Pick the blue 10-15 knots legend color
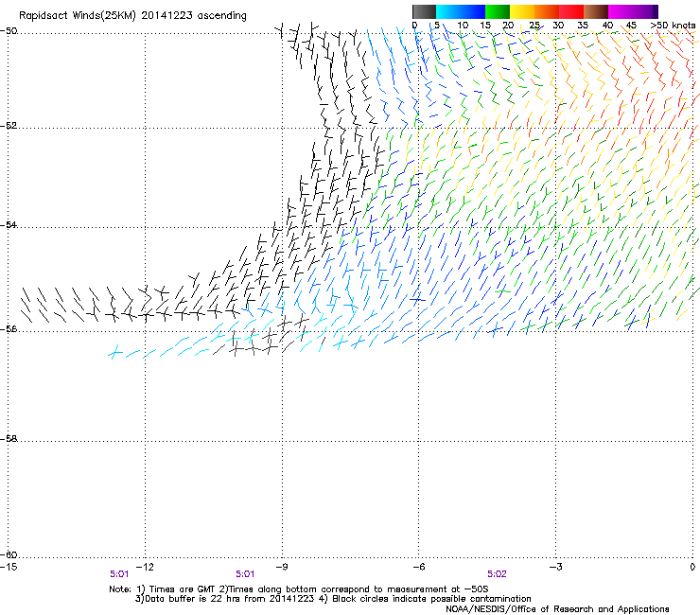This screenshot has width=700, height=615. (x=473, y=11)
